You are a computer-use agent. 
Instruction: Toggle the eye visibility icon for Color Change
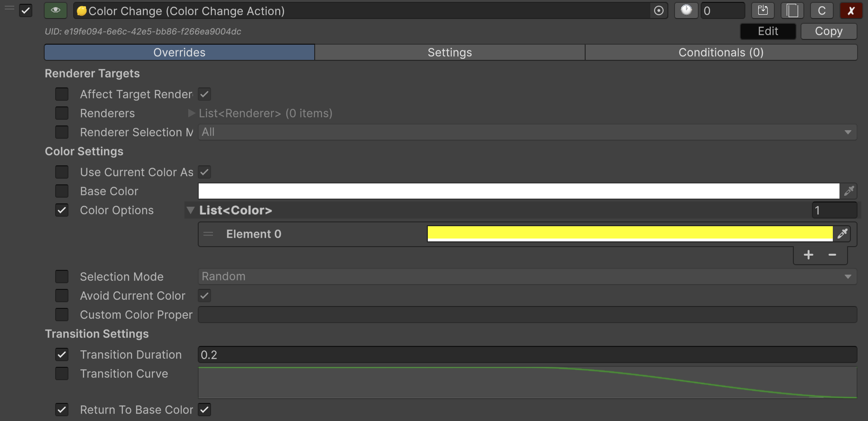click(56, 10)
